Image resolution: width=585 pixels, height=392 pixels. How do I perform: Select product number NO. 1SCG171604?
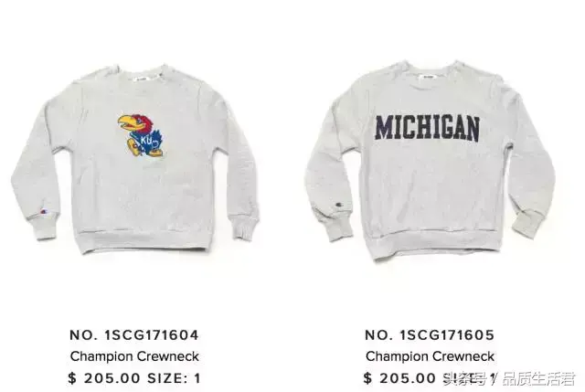click(134, 335)
